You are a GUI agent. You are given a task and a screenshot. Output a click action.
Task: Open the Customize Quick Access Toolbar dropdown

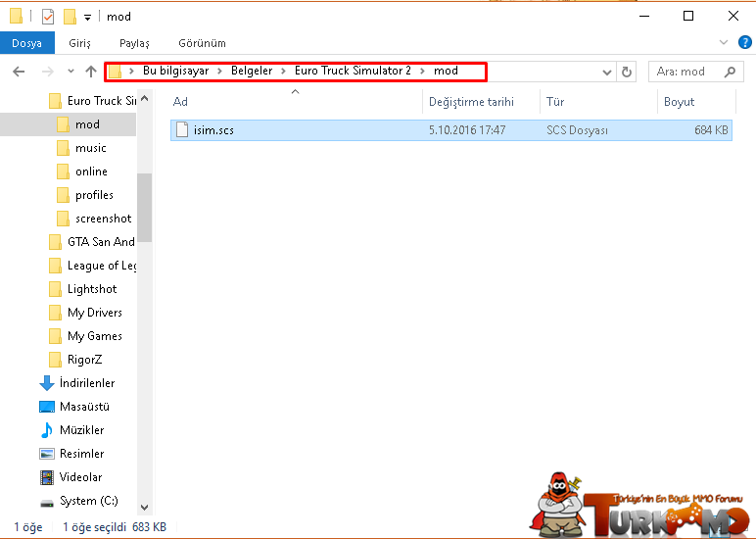87,18
